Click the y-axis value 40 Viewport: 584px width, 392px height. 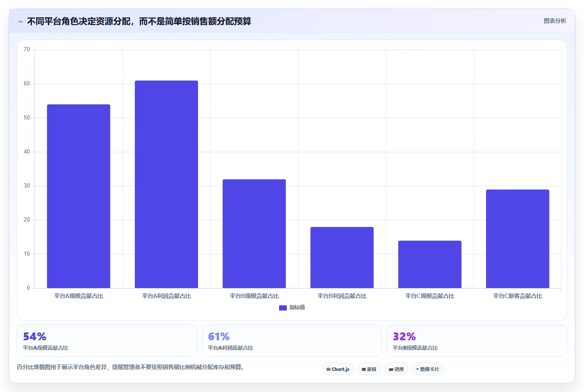coord(27,152)
